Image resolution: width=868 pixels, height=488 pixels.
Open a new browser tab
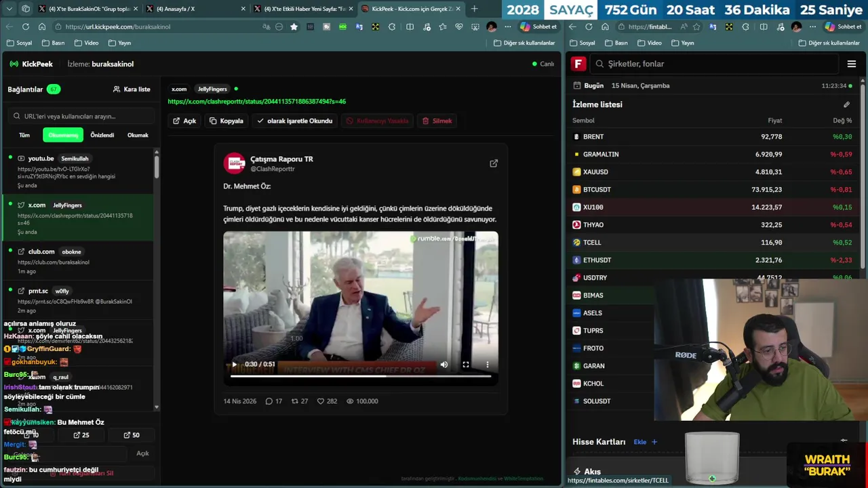(x=474, y=9)
